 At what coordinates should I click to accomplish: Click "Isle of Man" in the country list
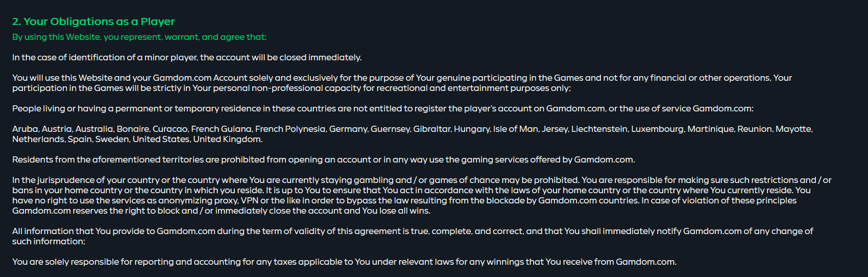tap(515, 129)
